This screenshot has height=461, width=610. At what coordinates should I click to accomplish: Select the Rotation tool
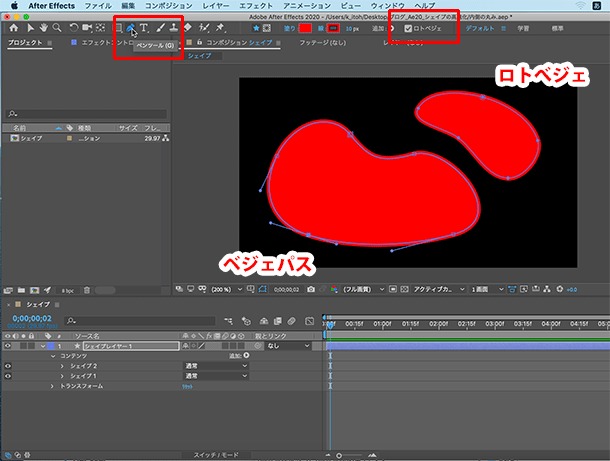click(x=73, y=28)
